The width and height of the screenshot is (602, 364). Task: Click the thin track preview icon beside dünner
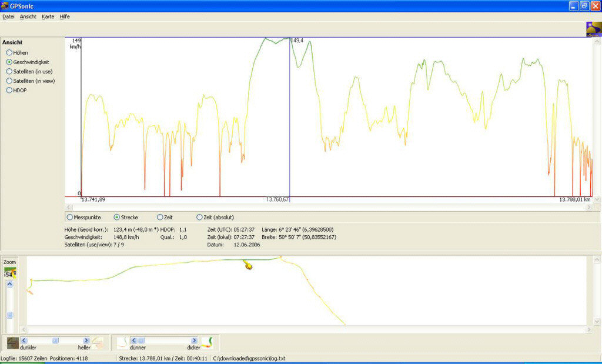[122, 342]
